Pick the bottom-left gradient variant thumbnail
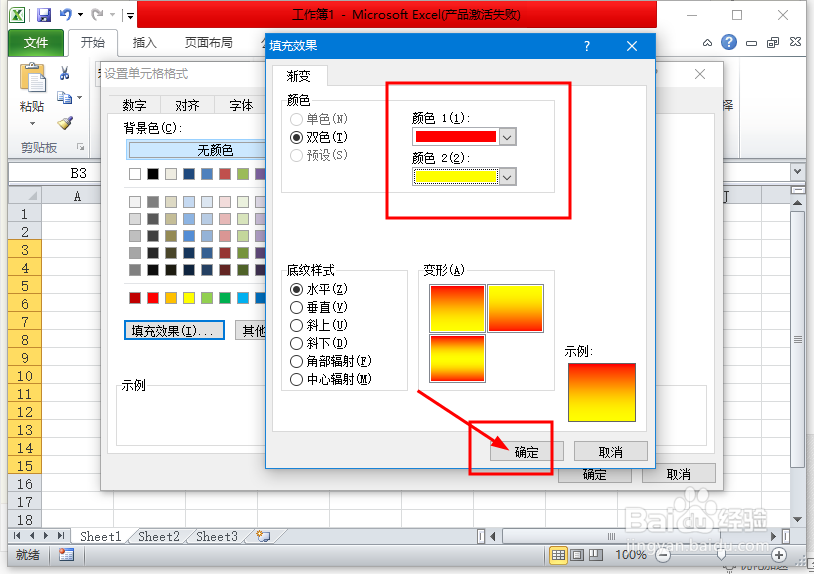Viewport: 814px width, 574px height. pyautogui.click(x=457, y=359)
